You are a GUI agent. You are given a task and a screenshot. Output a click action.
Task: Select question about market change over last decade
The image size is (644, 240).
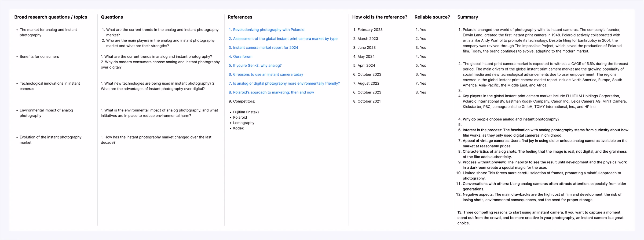pos(156,140)
